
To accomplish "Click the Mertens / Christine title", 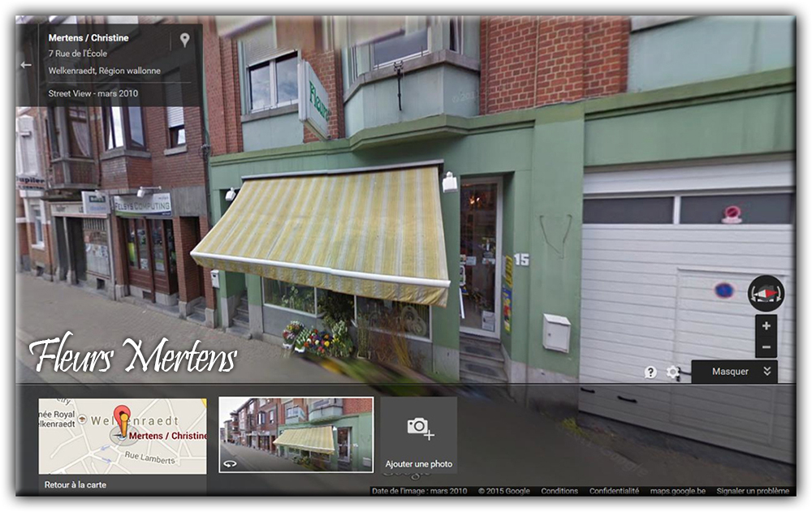I will tap(89, 38).
